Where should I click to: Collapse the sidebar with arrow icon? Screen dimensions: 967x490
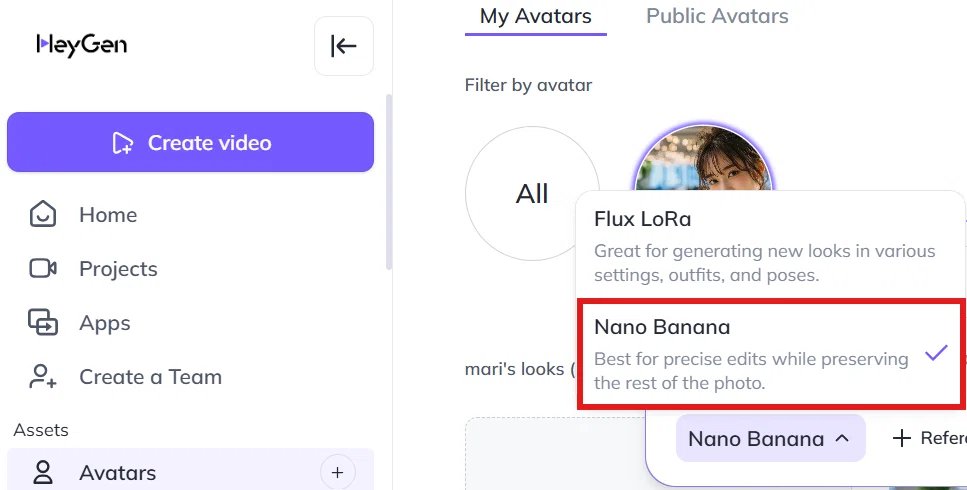pos(344,46)
